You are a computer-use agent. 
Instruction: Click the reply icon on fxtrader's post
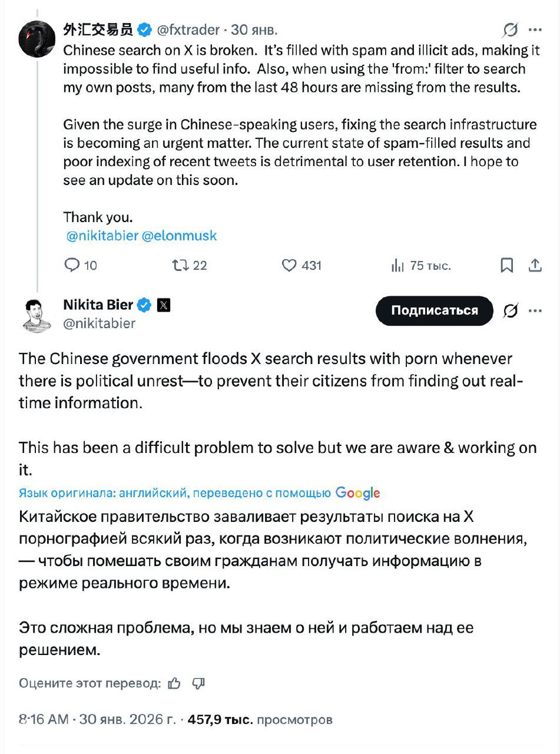[72, 266]
